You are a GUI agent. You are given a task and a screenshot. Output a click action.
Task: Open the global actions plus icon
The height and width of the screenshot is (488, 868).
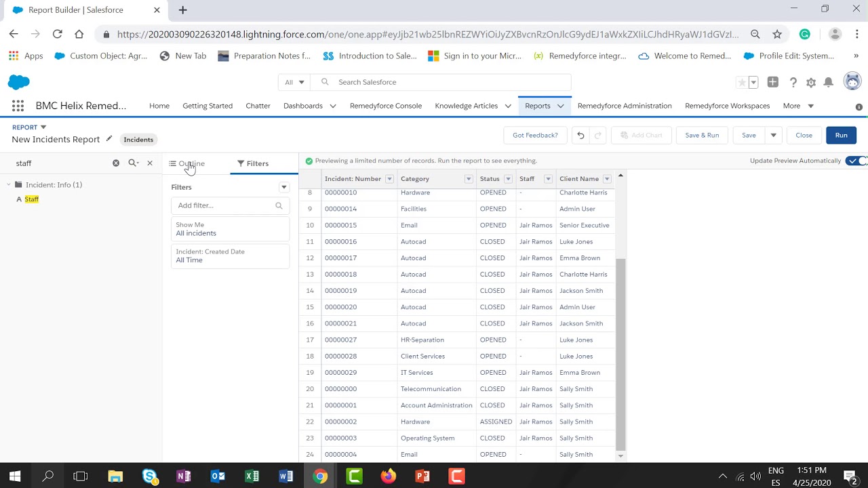point(773,82)
